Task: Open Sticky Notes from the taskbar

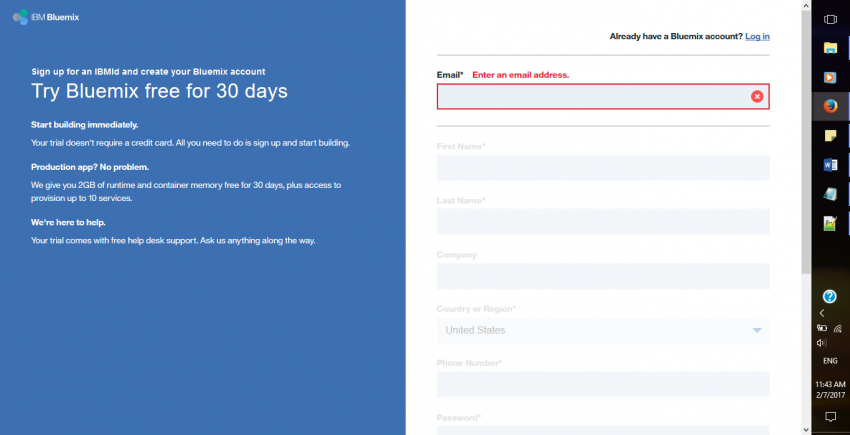Action: (829, 135)
